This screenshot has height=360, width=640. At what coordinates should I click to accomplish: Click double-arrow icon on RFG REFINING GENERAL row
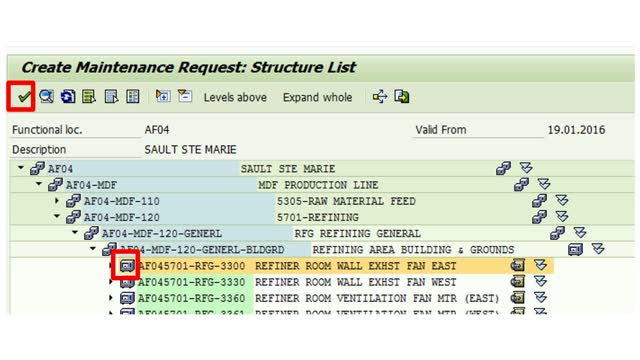pyautogui.click(x=580, y=232)
